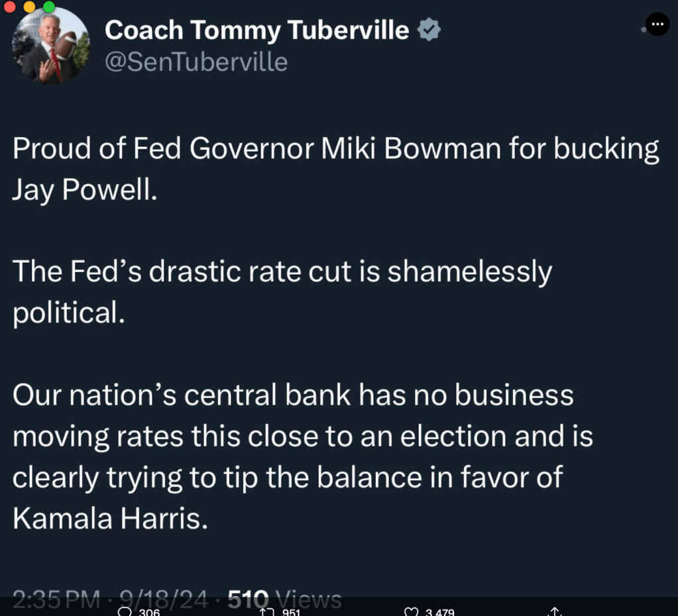Click the 510 Views count
Screen dimensions: 678x616
point(284,599)
